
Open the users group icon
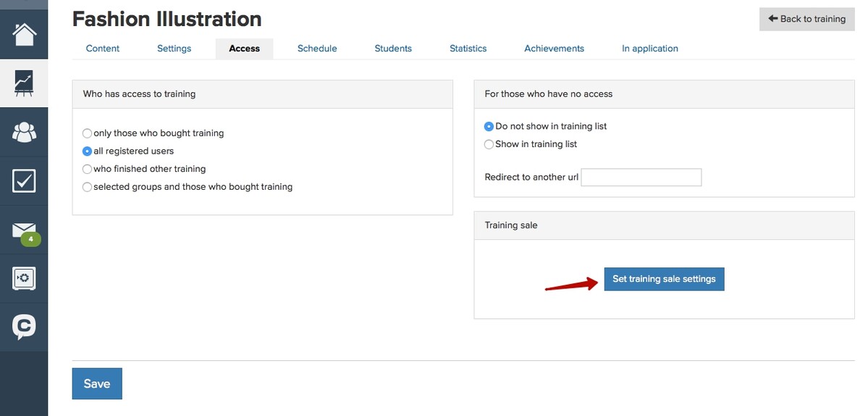(x=24, y=132)
